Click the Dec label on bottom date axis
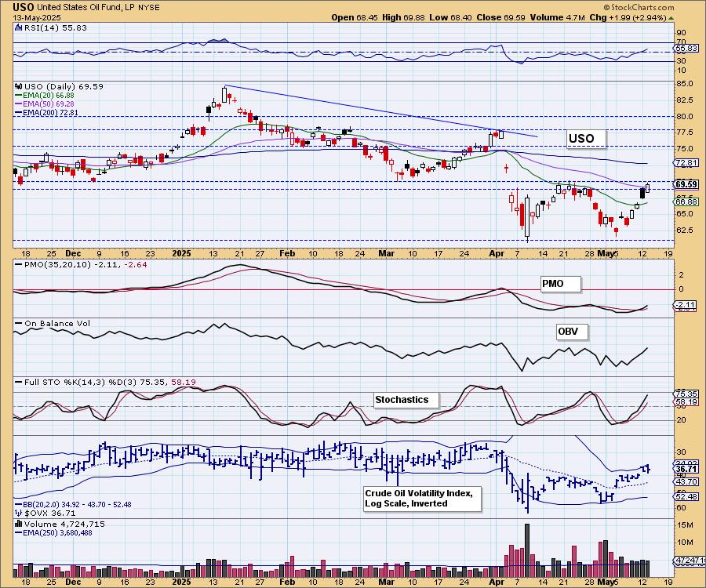 coord(73,582)
